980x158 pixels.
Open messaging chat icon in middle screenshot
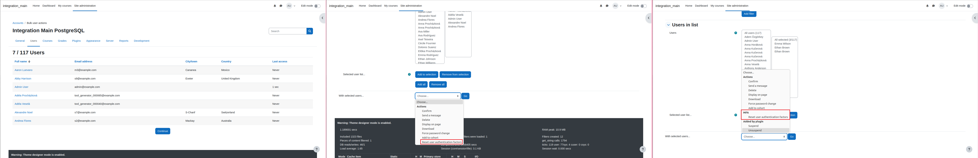[607, 6]
